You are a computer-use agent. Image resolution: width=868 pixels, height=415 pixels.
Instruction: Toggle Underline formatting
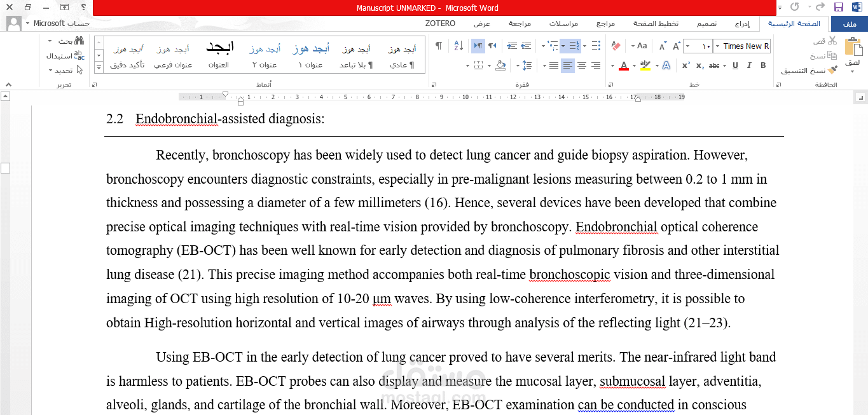(x=735, y=65)
